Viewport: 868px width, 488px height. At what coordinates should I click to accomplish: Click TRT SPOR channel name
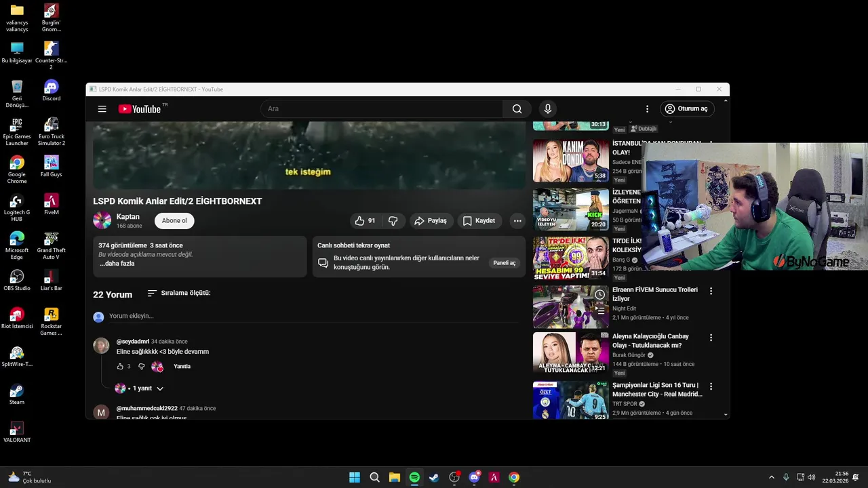click(625, 404)
